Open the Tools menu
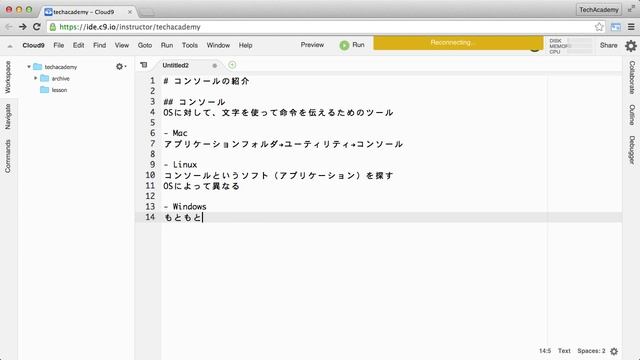The image size is (640, 360). pyautogui.click(x=190, y=45)
